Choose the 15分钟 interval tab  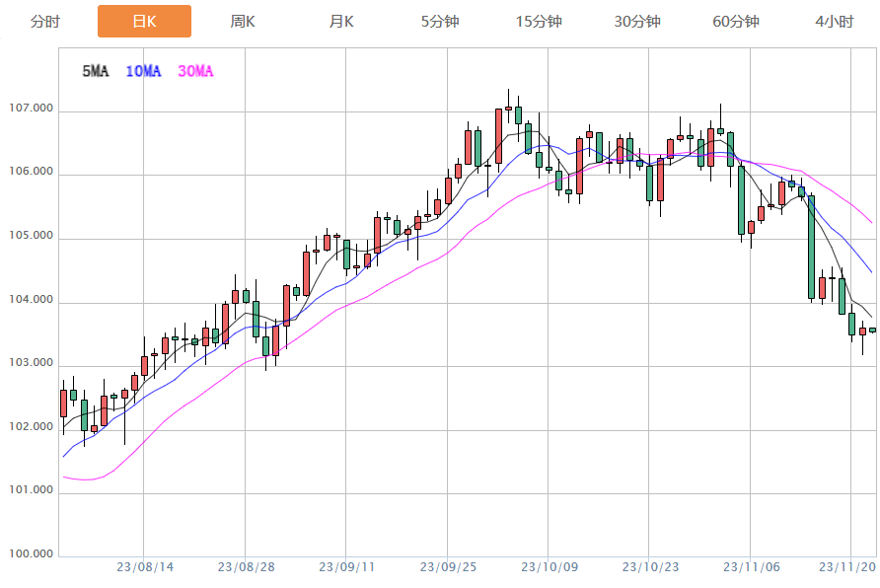point(539,22)
